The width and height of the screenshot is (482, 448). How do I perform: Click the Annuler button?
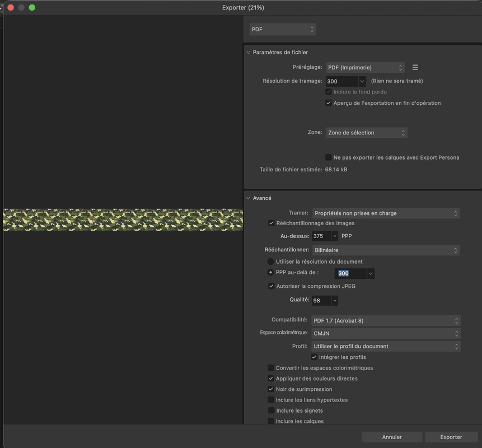tap(392, 437)
